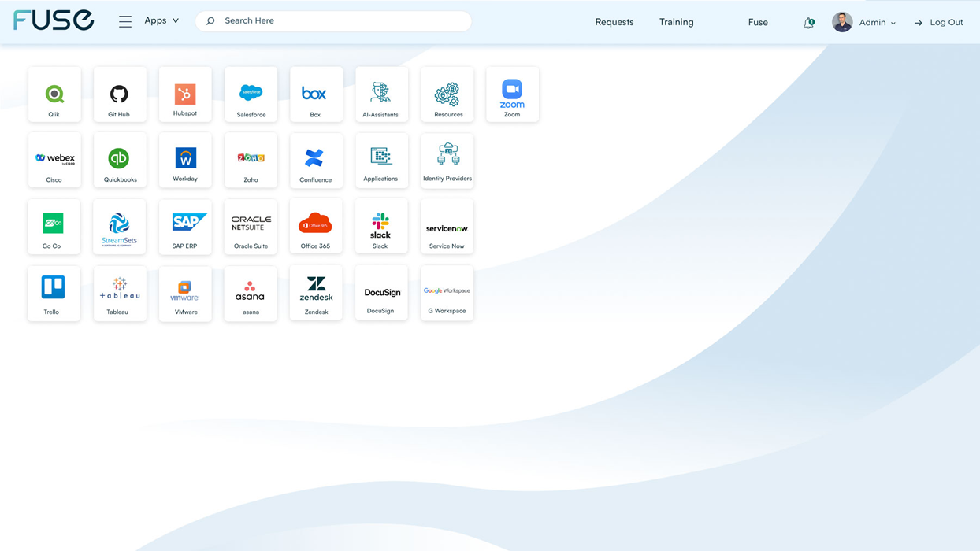Launch the DocuSign app

click(x=381, y=293)
